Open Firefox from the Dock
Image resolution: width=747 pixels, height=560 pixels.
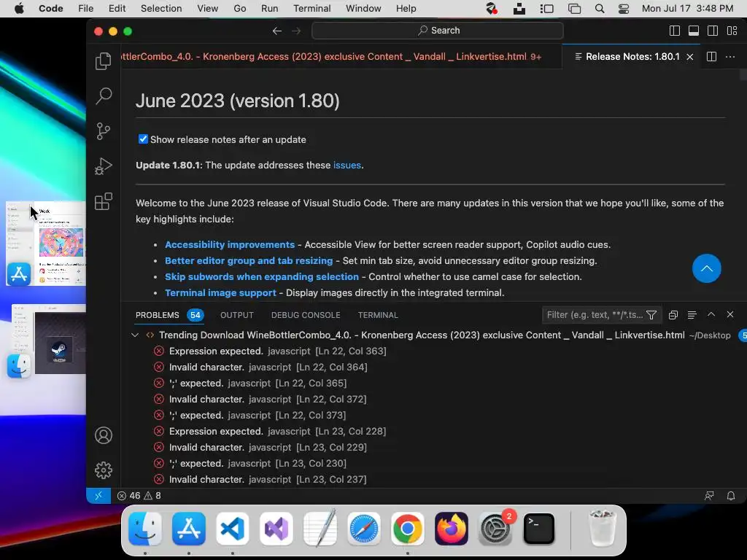coord(451,529)
